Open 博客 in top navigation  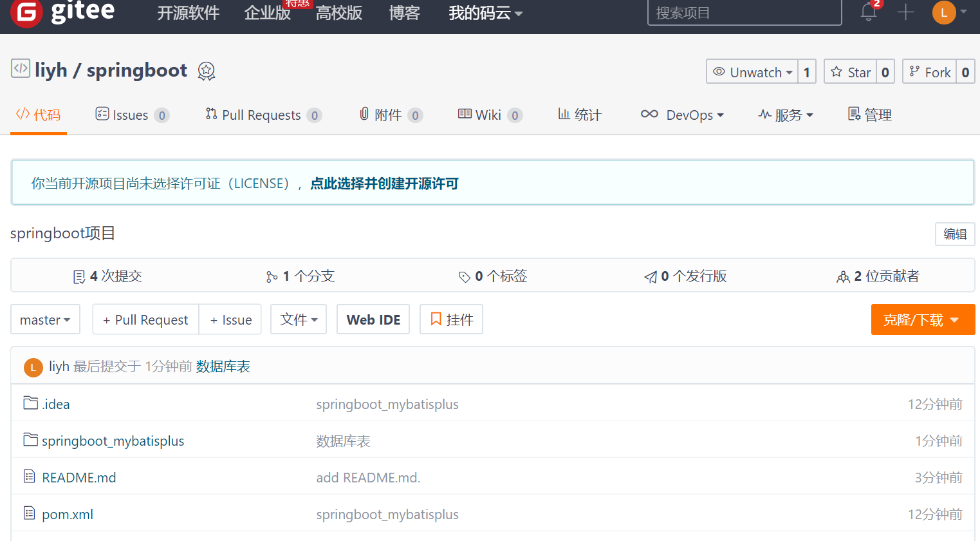coord(405,13)
